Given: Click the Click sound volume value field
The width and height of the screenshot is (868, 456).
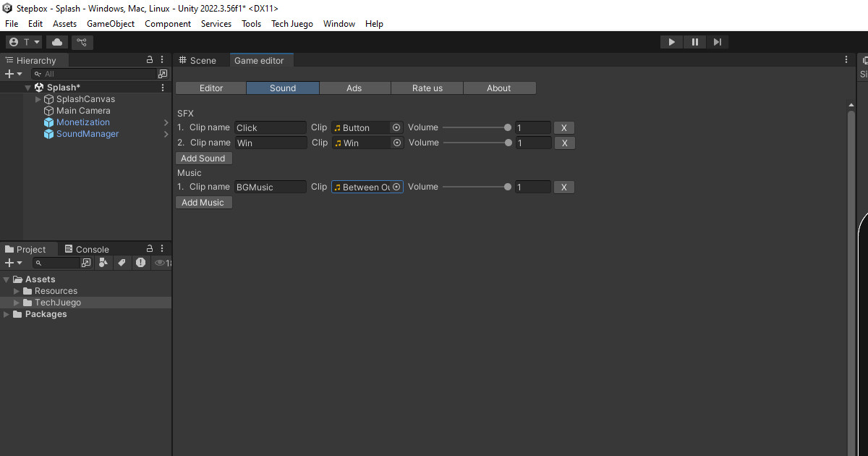Looking at the screenshot, I should tap(533, 127).
